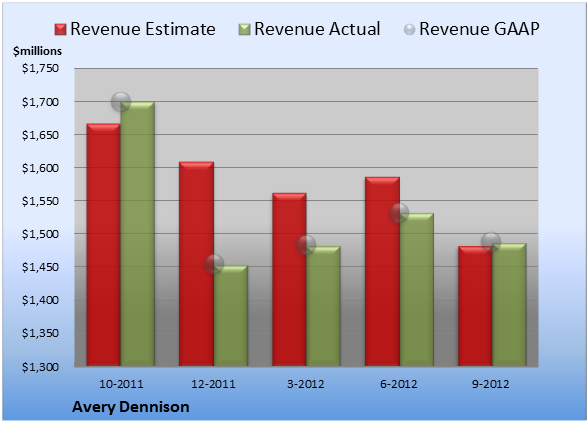Viewport: 588px width, 422px height.
Task: Select the green actual bar for 3-2012
Action: pyautogui.click(x=323, y=306)
